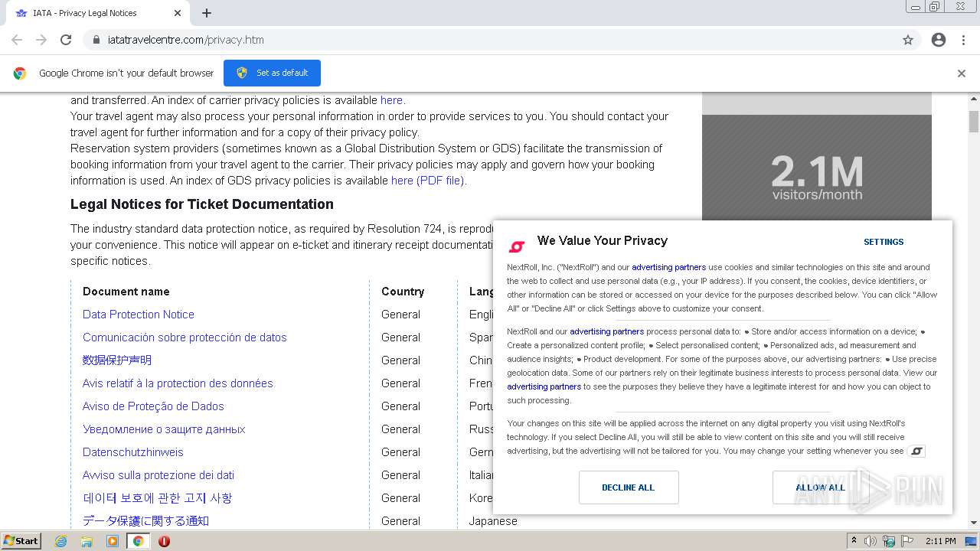
Task: Open Aviso de Proteção de Dados link
Action: tap(153, 406)
